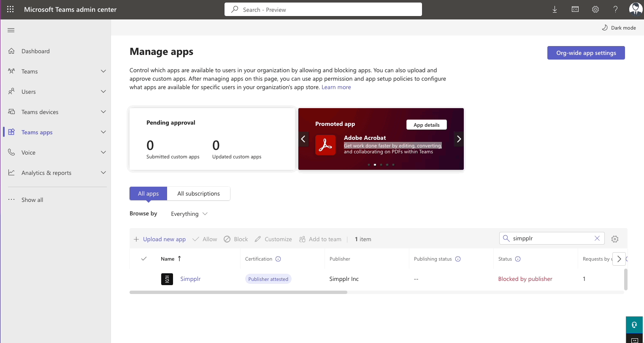Expand the Users section chevron

[x=103, y=92]
